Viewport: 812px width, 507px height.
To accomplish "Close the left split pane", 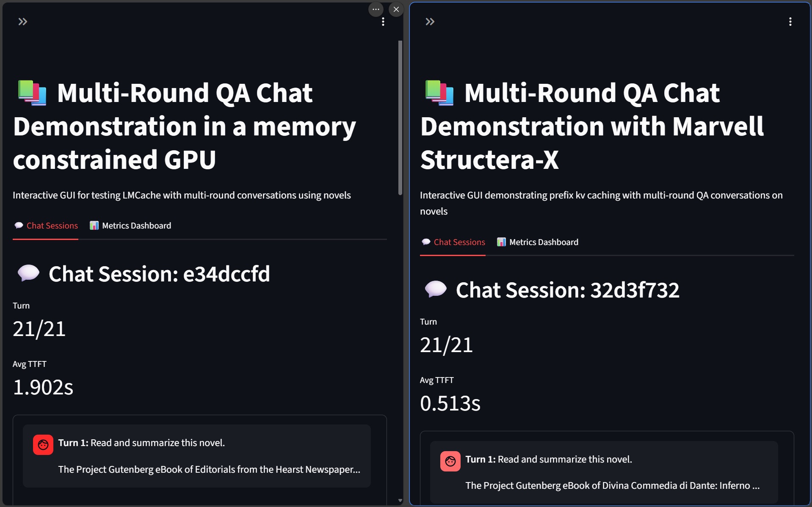I will pos(396,9).
